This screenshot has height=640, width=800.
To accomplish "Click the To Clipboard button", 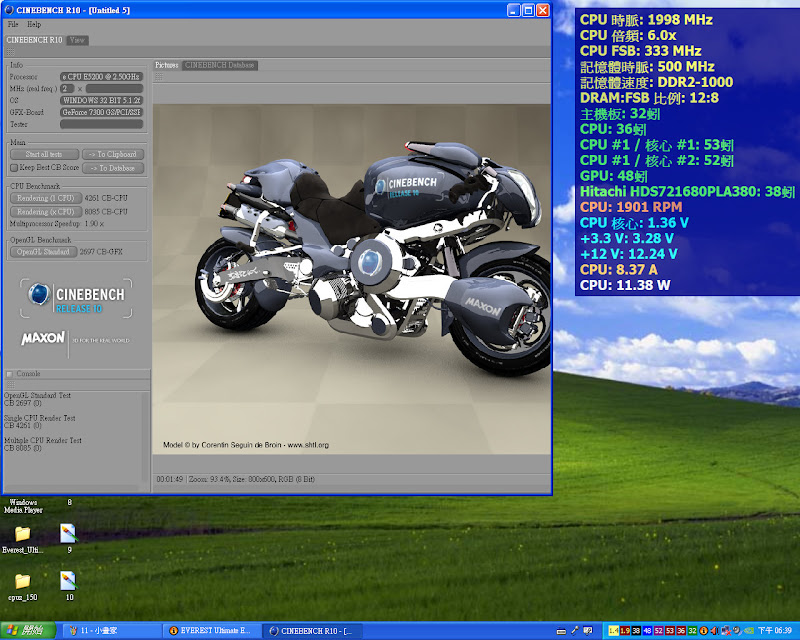I will pyautogui.click(x=111, y=155).
